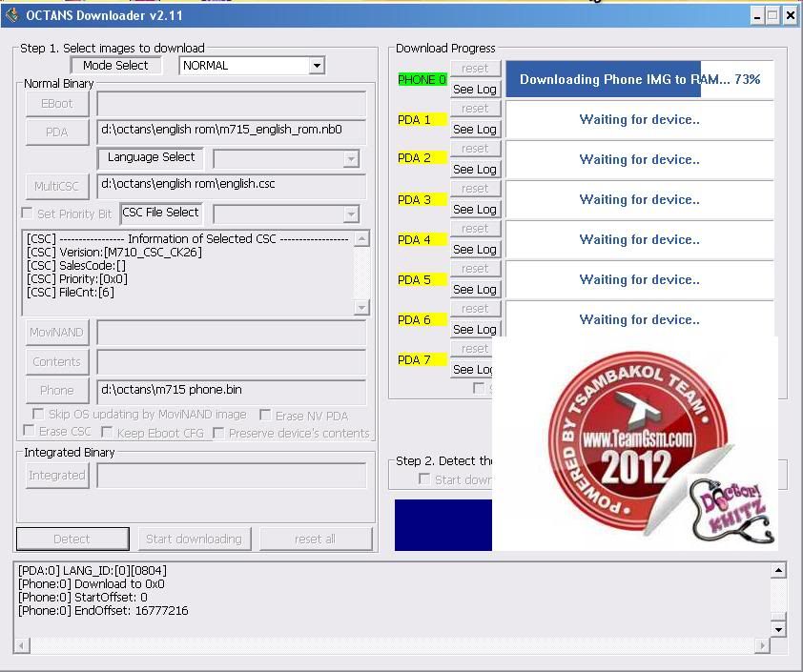
Task: Open See Log for PDA 1
Action: pos(475,130)
